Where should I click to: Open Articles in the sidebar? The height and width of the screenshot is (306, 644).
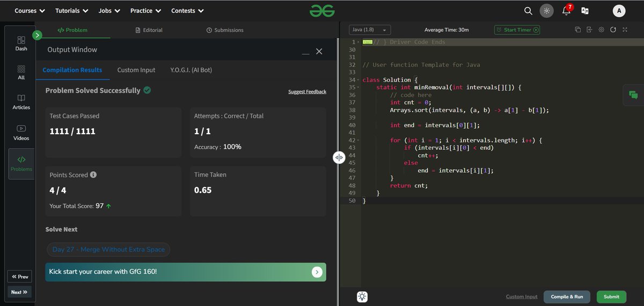(x=21, y=102)
